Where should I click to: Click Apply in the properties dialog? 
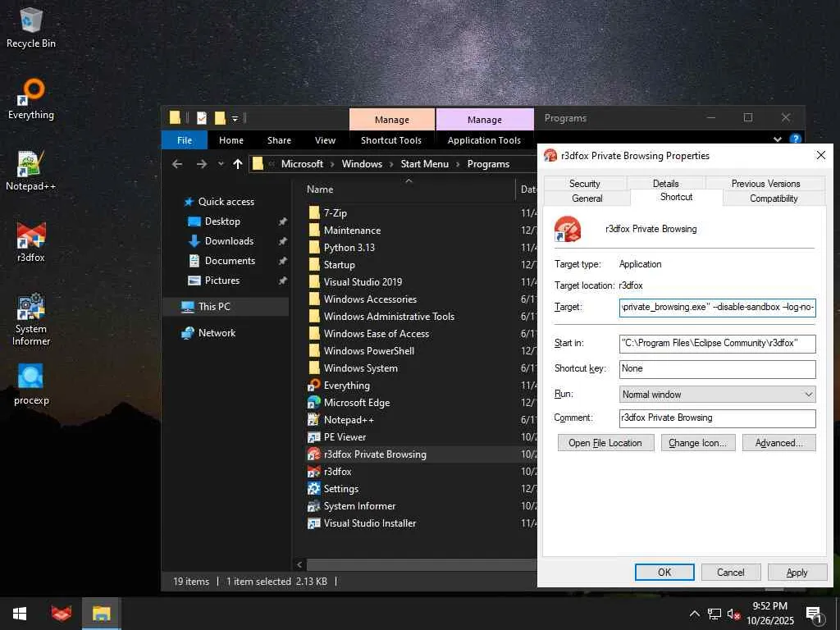pos(797,572)
